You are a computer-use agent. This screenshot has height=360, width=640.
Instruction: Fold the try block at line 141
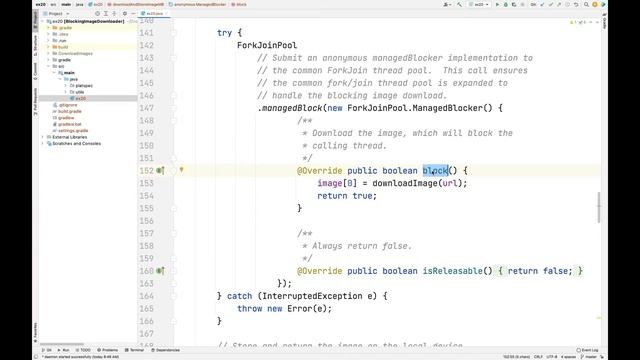pos(173,33)
